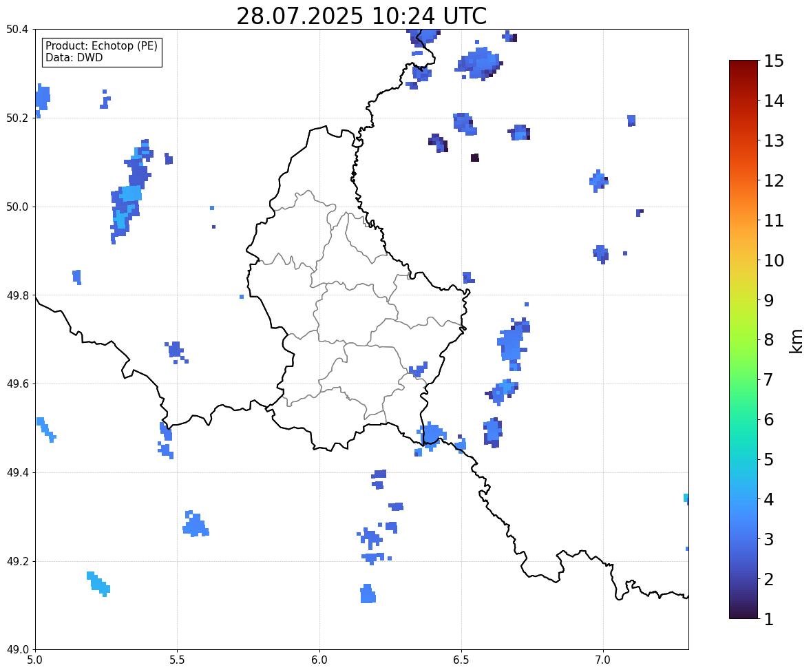Click the colorbar "km" unit label
This screenshot has height=672, width=811.
(x=796, y=341)
